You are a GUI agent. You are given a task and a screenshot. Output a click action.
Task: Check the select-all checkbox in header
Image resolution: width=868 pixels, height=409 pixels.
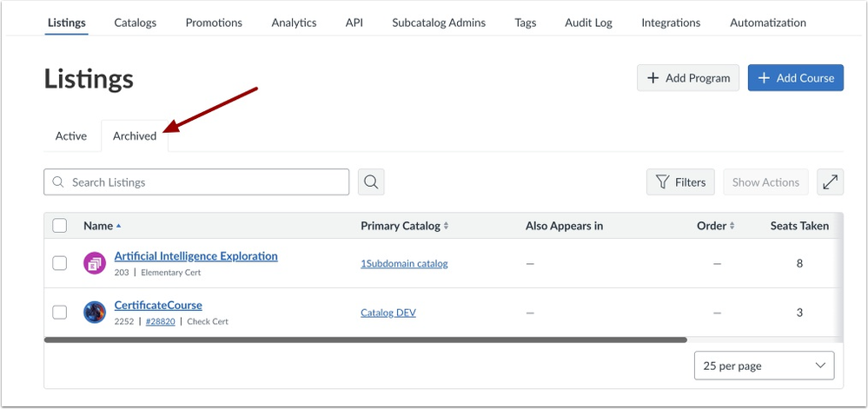click(x=59, y=226)
